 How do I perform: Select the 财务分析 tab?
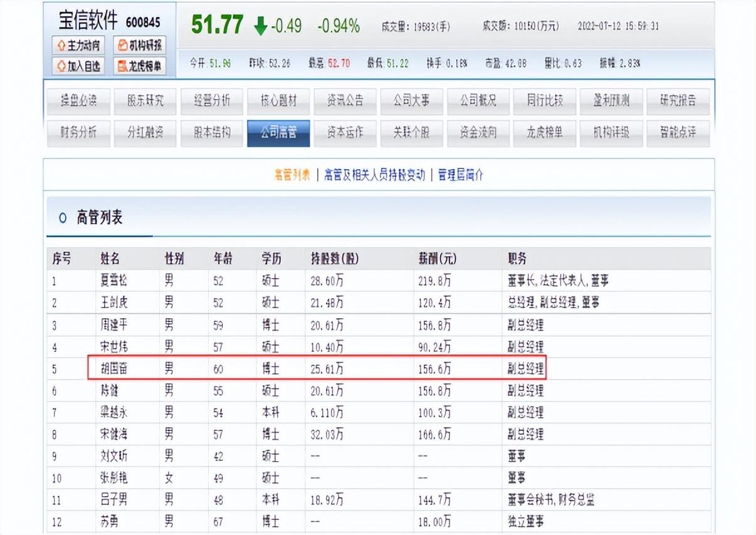click(79, 133)
